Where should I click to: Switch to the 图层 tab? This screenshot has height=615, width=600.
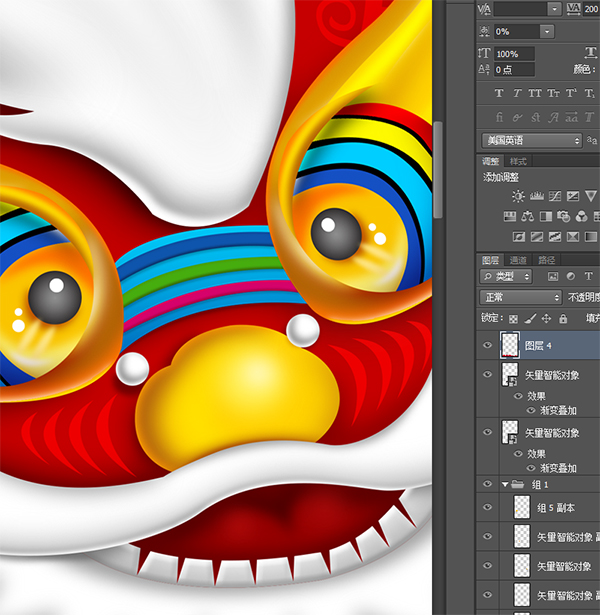[490, 260]
